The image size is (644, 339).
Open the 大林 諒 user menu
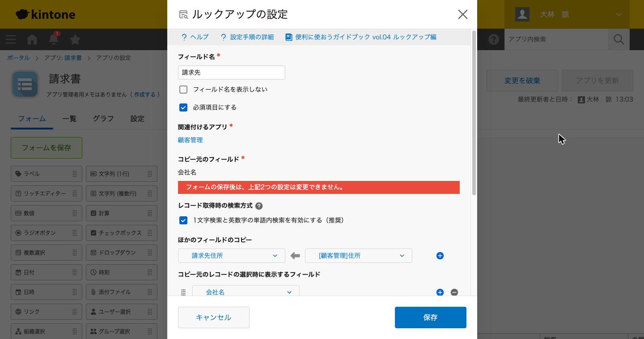pyautogui.click(x=567, y=14)
